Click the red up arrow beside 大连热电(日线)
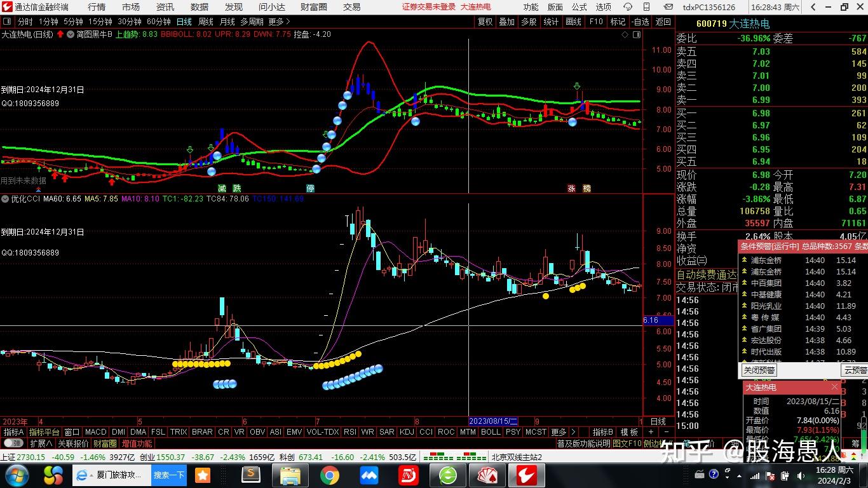Screen dimensions: 868x488 coord(60,34)
